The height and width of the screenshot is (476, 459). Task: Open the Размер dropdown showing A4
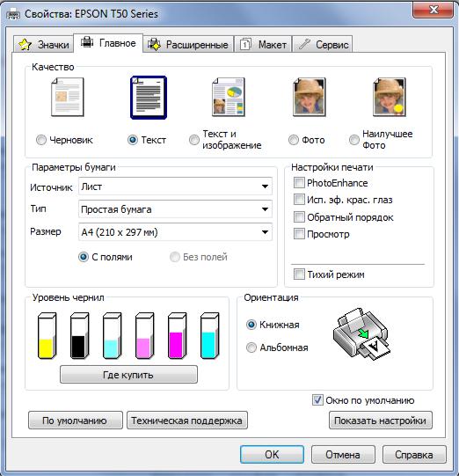pos(175,232)
